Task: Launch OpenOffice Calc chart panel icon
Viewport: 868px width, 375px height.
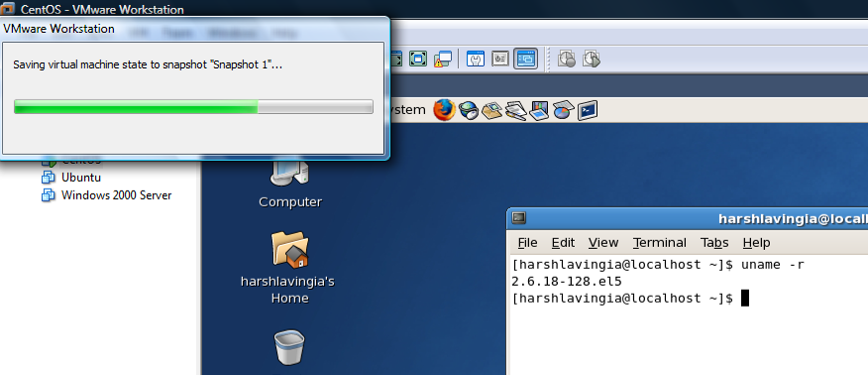Action: click(563, 110)
